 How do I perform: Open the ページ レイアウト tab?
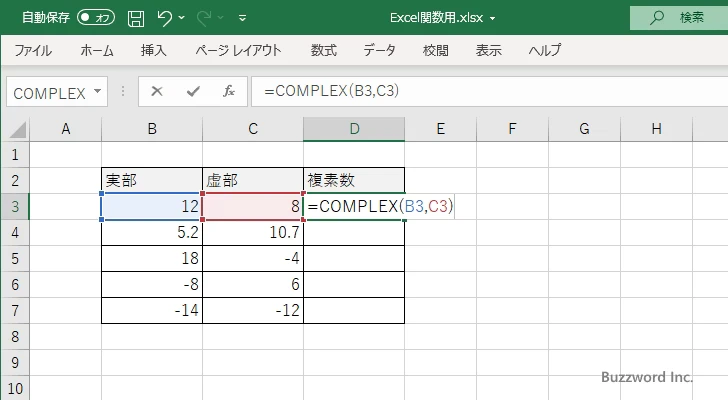click(x=238, y=50)
